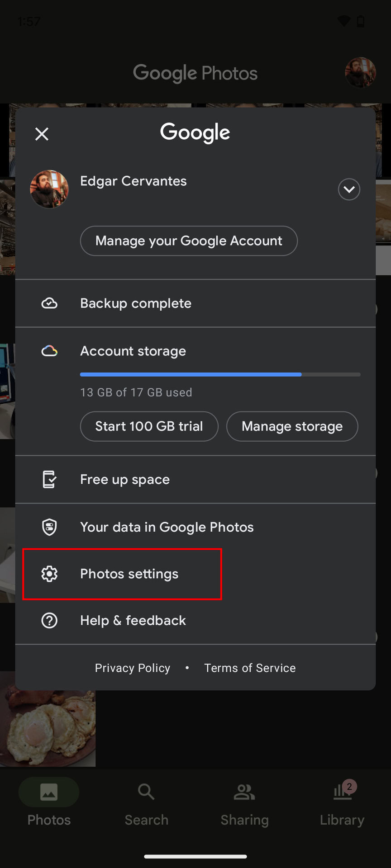Select Your data in Google Photos
This screenshot has height=868, width=391.
click(167, 527)
